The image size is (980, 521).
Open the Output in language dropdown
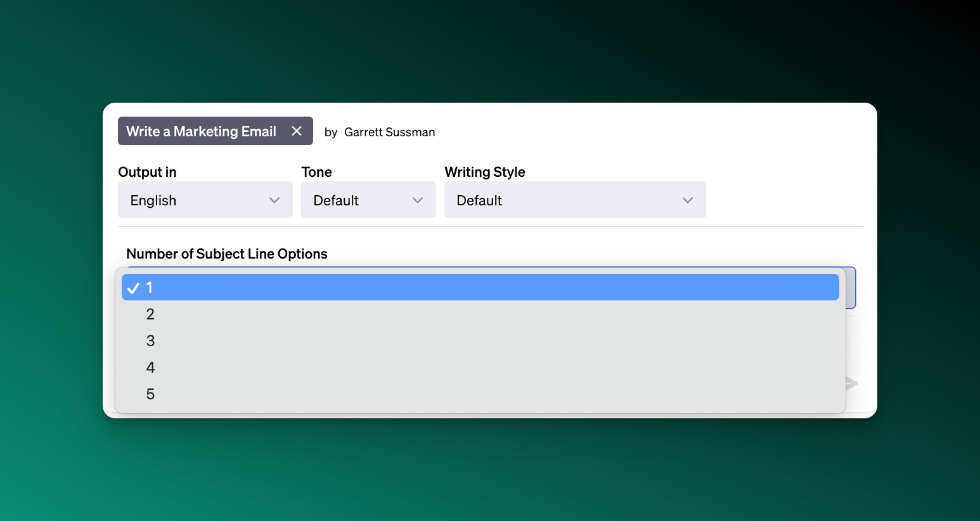(x=205, y=200)
